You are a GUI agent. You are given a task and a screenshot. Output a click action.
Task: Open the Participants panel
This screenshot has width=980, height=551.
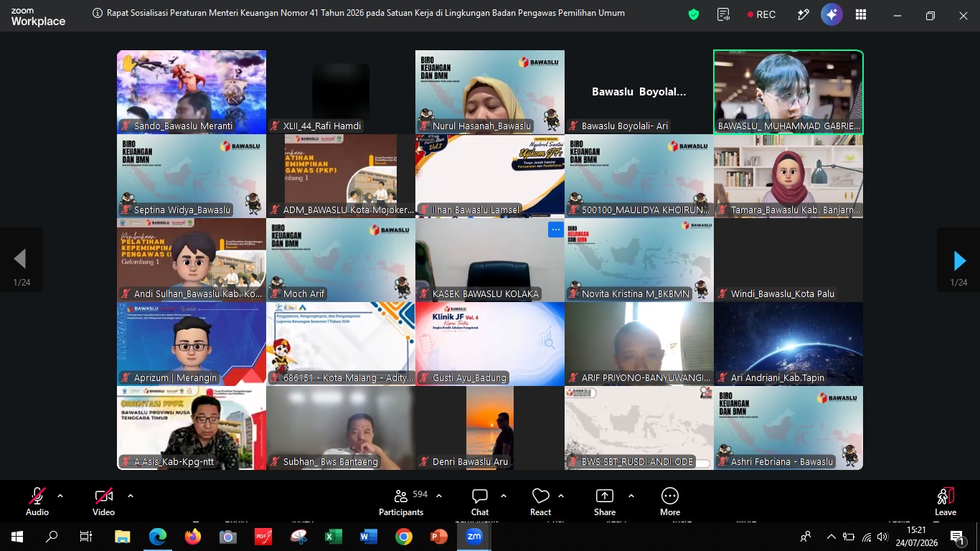[x=401, y=501]
